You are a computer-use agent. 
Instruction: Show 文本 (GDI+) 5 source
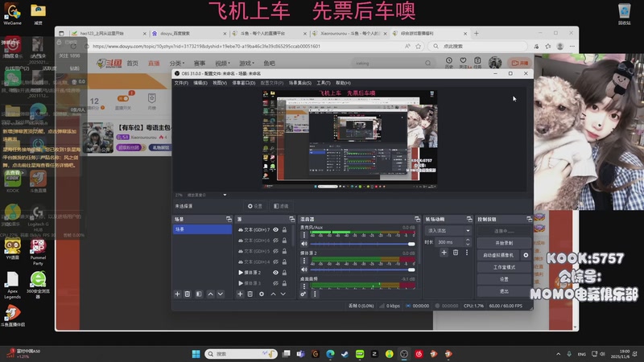tap(275, 251)
